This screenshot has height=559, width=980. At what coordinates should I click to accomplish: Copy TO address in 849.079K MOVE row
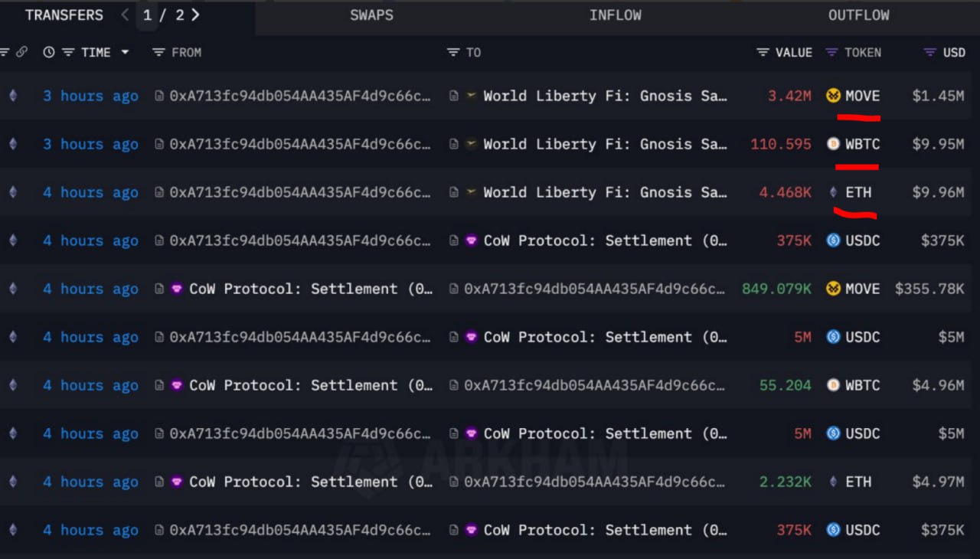click(x=454, y=289)
